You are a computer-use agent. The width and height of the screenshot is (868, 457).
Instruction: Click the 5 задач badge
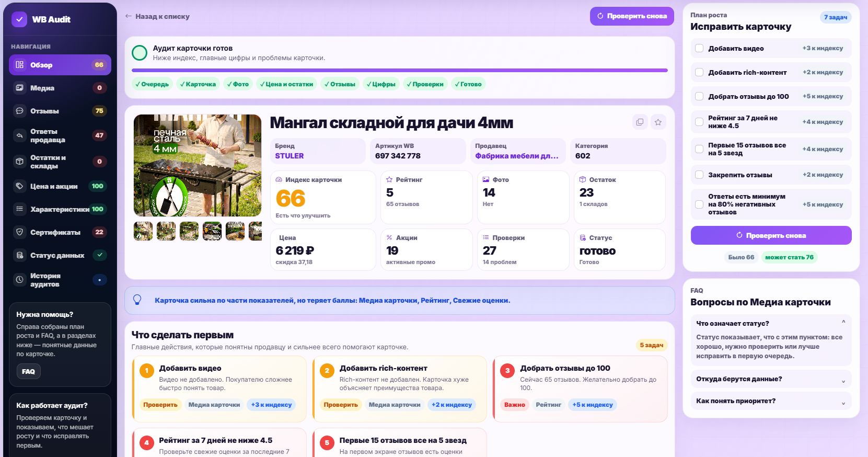tap(652, 345)
